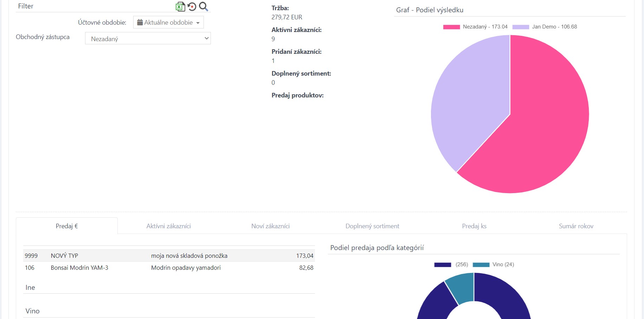Click the Predaj produktov label
644x319 pixels.
click(x=297, y=95)
